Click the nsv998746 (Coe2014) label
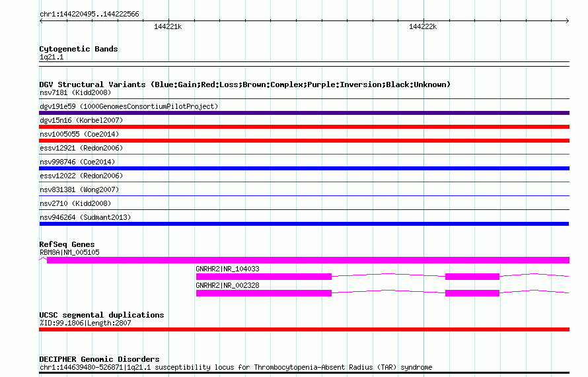The height and width of the screenshot is (377, 588). 77,162
